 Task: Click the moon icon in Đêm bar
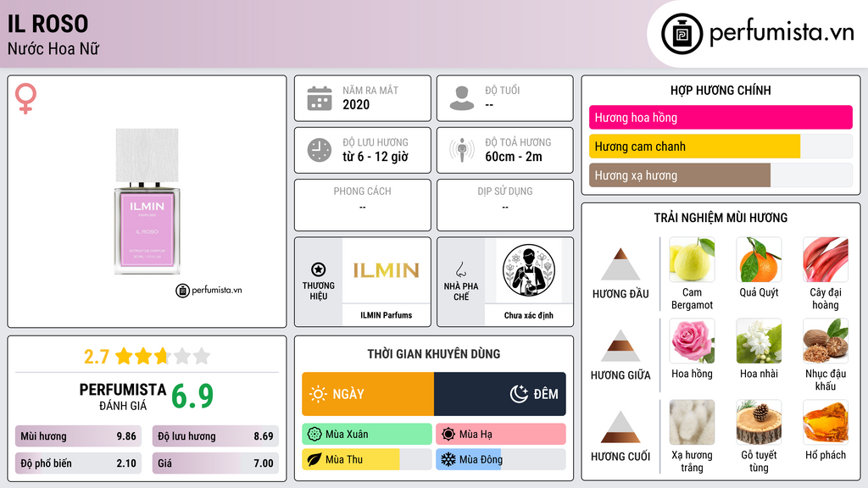click(x=519, y=394)
